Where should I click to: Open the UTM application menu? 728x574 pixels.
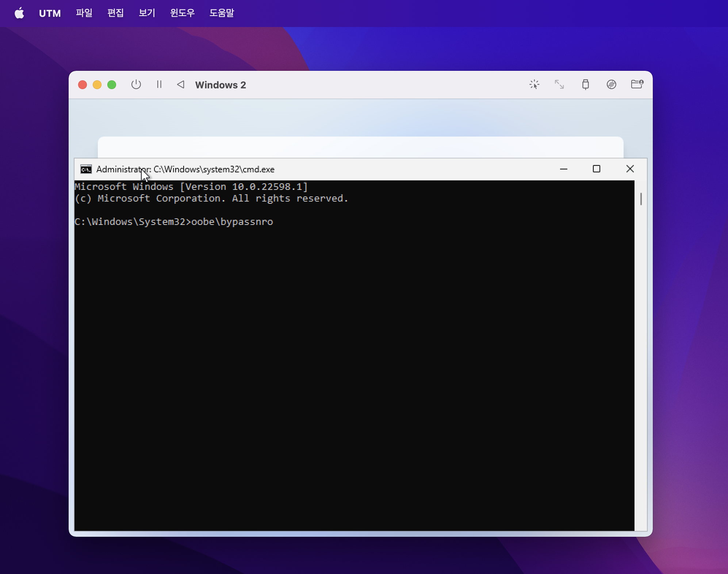[x=50, y=13]
